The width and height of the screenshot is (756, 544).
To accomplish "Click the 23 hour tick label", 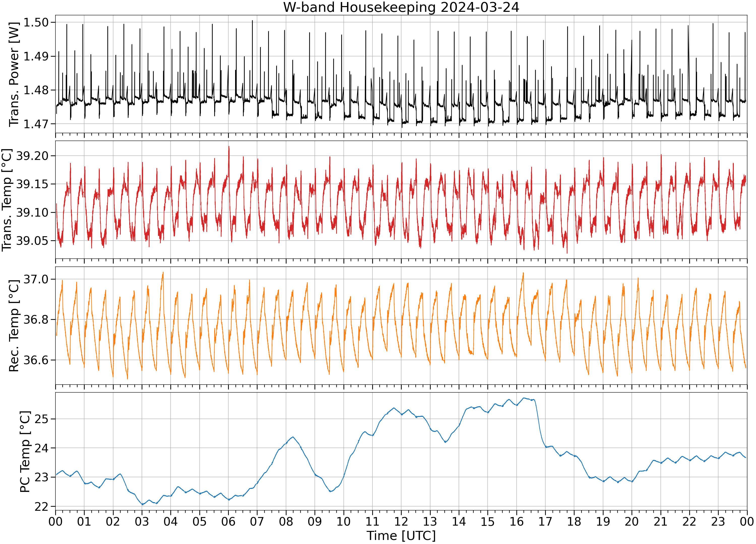I will pos(718,521).
